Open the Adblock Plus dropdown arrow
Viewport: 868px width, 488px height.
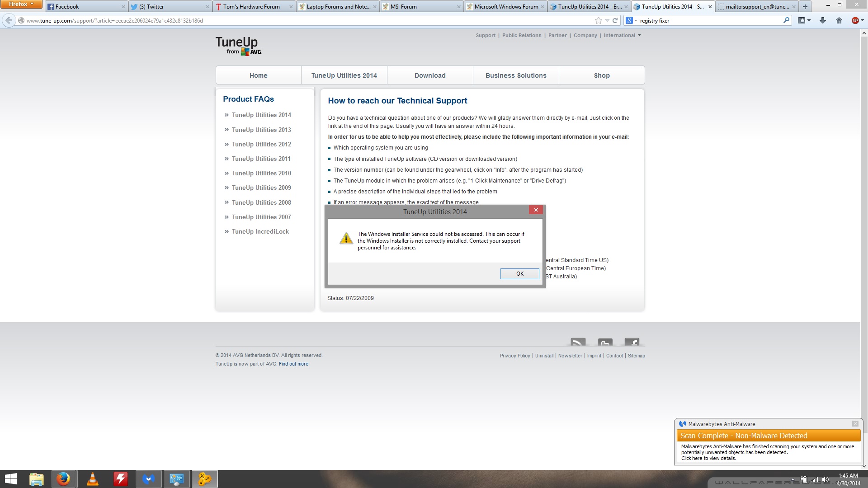(x=862, y=20)
